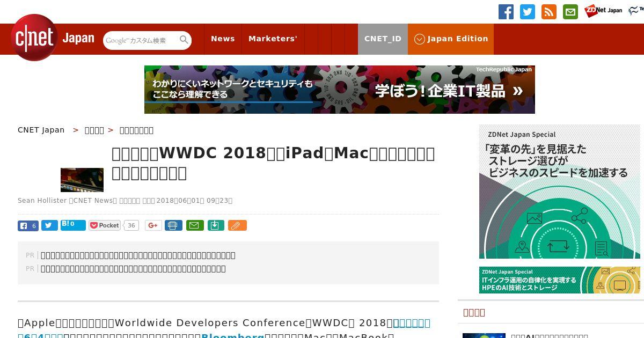Open the small ZDNet Japan Special ITインフラ banner
Image resolution: width=644 pixels, height=338 pixels.
click(560, 280)
